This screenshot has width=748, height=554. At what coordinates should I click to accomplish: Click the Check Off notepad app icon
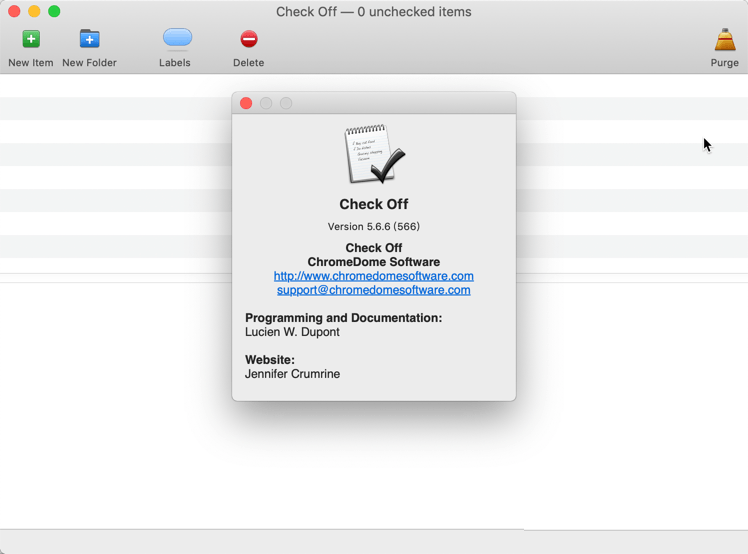374,154
